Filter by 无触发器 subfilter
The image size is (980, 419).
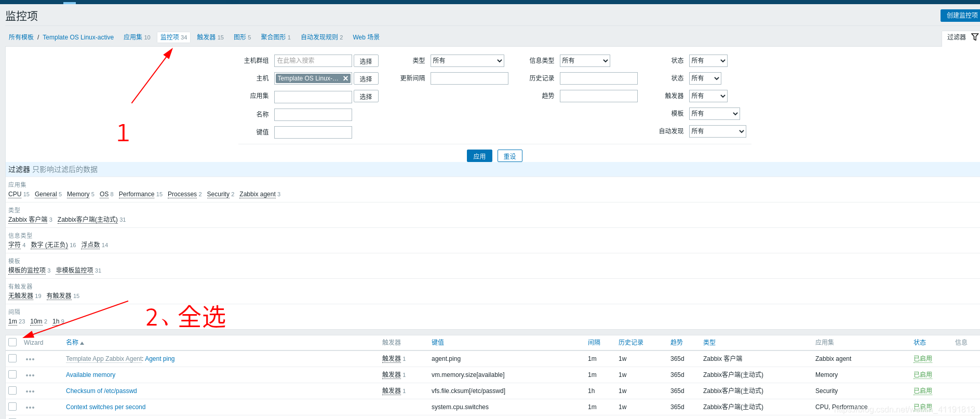click(x=21, y=296)
